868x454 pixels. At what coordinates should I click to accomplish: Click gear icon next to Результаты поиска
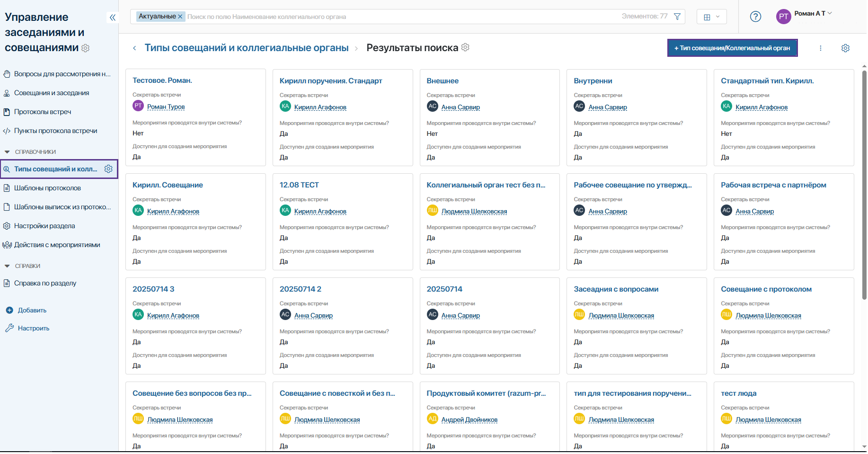[x=465, y=47]
